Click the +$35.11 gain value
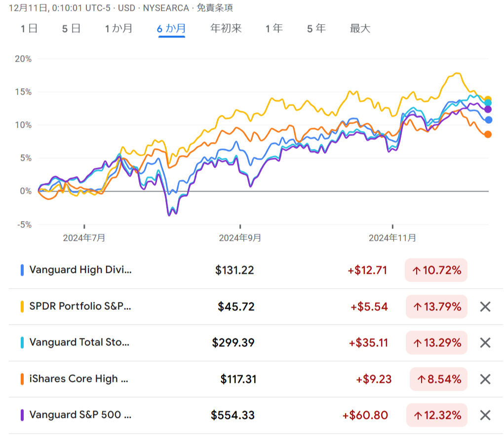 (368, 343)
